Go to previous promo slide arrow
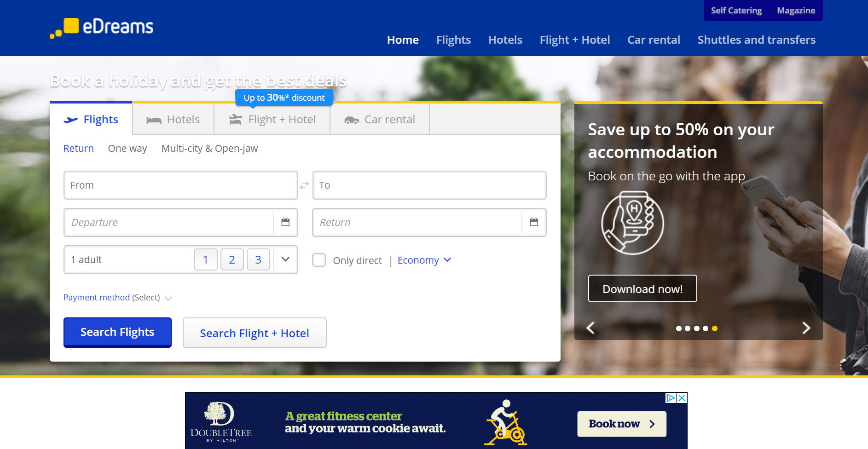Image resolution: width=868 pixels, height=449 pixels. pyautogui.click(x=590, y=328)
